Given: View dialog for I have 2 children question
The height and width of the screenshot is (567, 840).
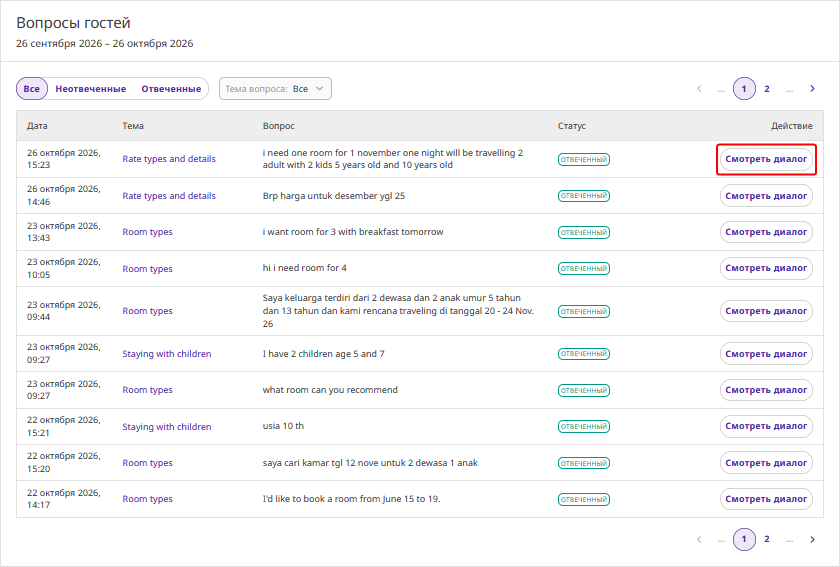Looking at the screenshot, I should pos(766,354).
